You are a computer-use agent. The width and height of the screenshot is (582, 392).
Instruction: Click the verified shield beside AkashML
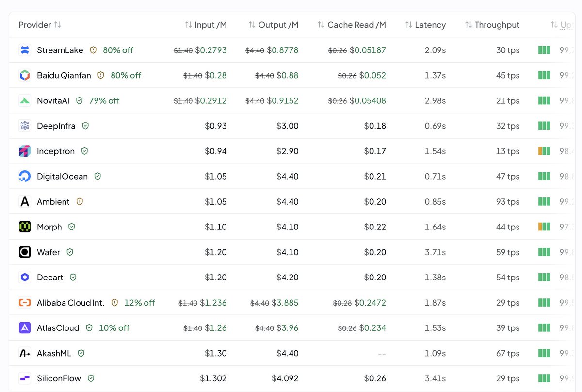pos(81,353)
